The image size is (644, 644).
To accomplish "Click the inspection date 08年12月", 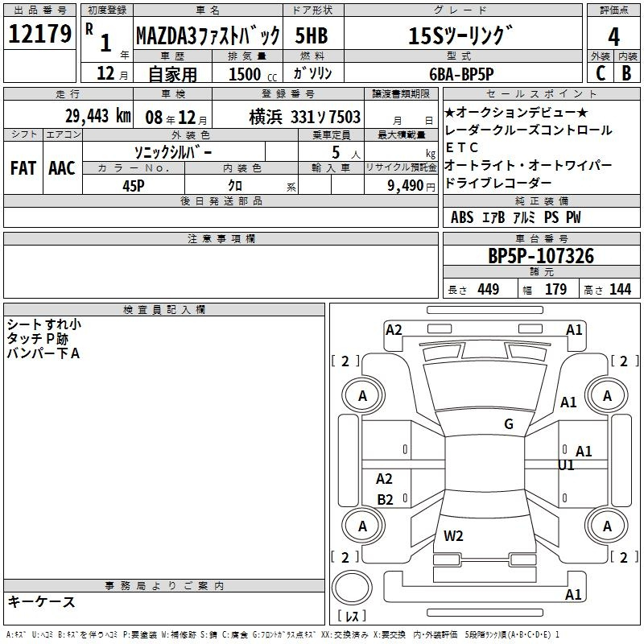I will click(176, 118).
